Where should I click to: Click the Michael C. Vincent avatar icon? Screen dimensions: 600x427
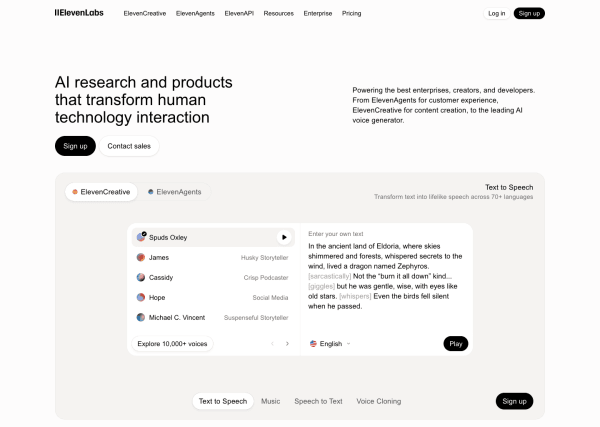[x=141, y=317]
